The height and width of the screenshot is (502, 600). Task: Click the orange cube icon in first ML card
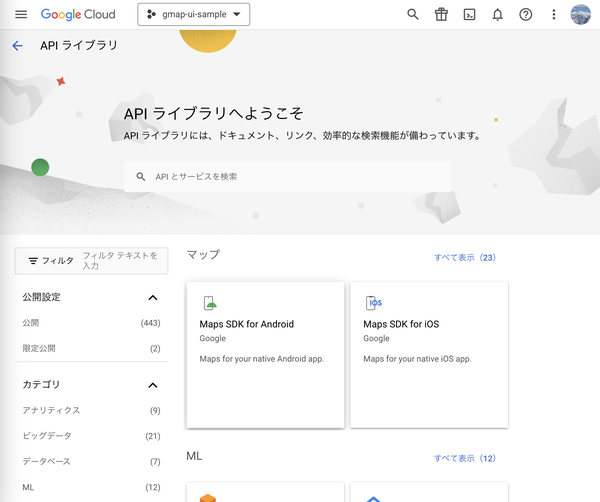(x=208, y=498)
